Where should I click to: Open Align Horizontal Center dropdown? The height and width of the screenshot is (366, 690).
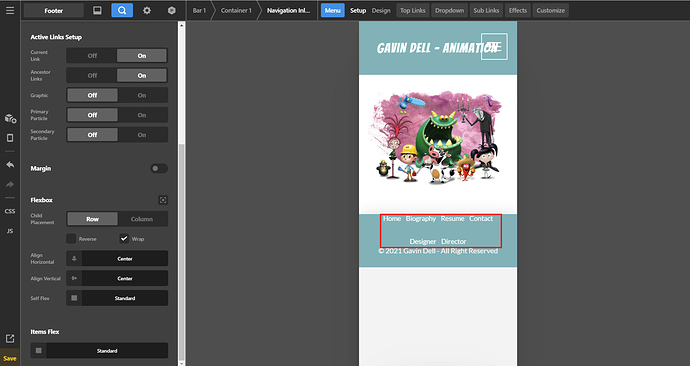coord(117,259)
